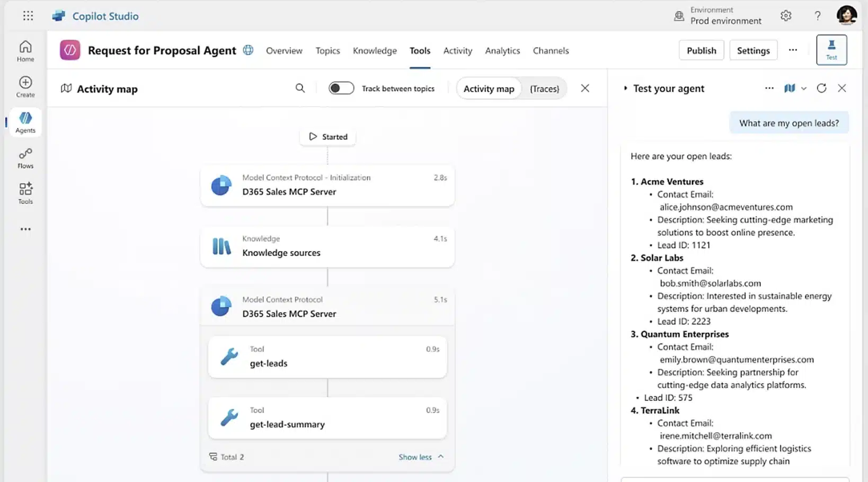The width and height of the screenshot is (868, 482).
Task: Click the MCP Initialization server icon
Action: [x=221, y=185]
